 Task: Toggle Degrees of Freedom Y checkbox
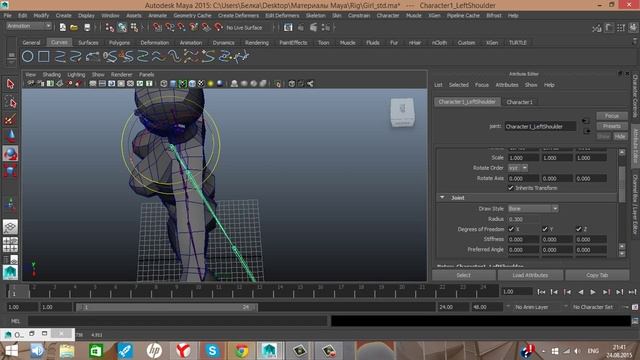545,229
